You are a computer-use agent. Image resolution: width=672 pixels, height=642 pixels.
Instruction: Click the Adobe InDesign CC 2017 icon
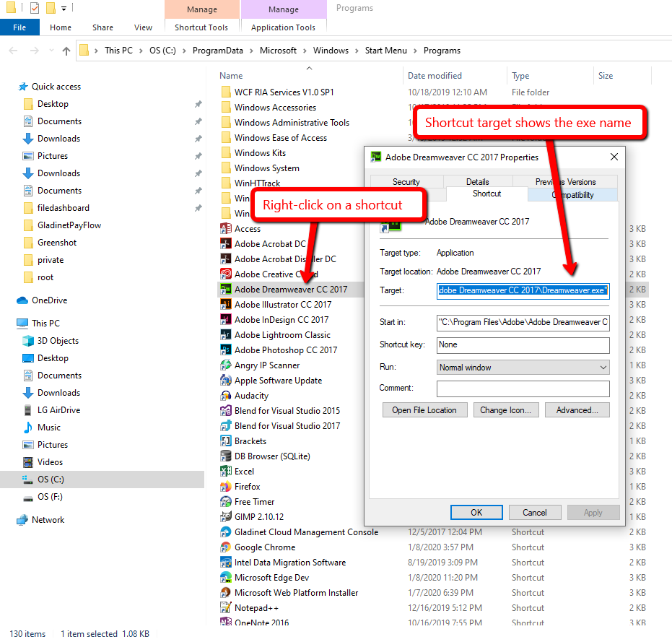point(226,319)
